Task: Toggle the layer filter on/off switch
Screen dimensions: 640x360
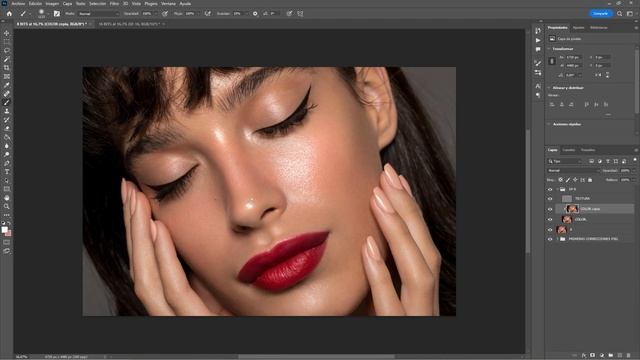Action: point(635,160)
